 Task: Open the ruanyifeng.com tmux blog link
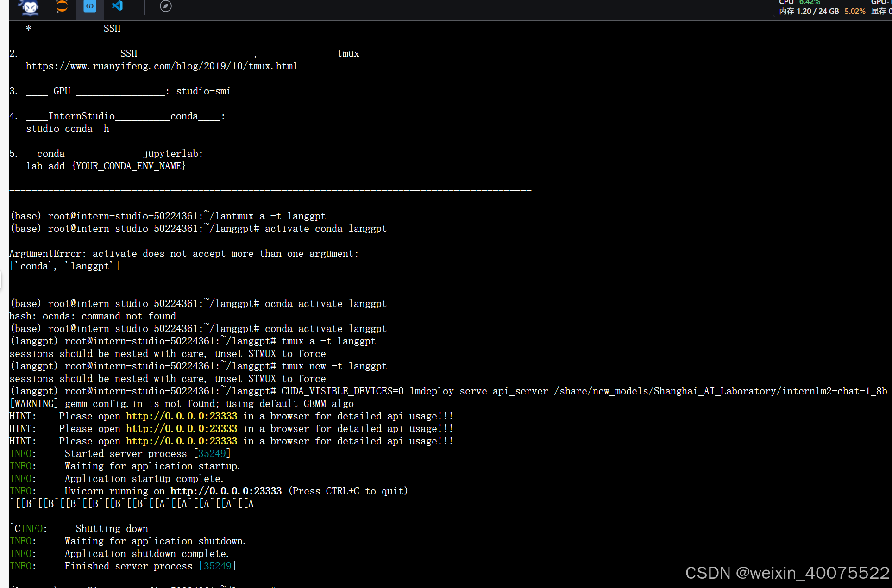(162, 66)
